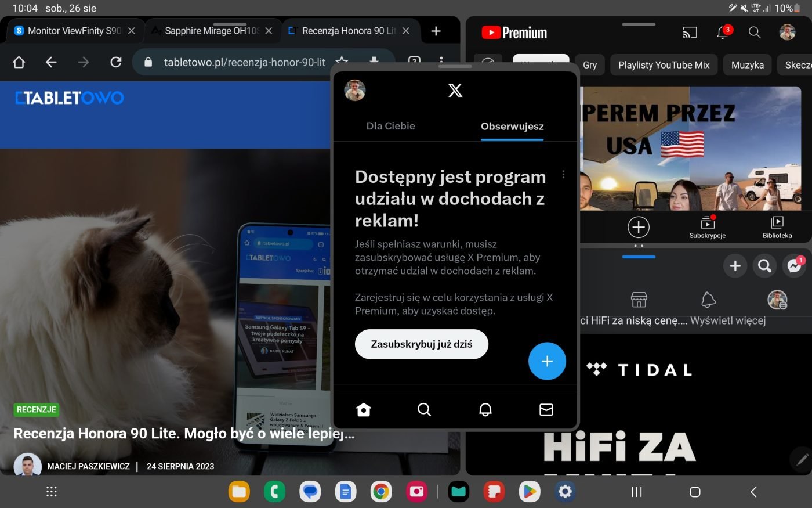812x508 pixels.
Task: Launch Google Docs from taskbar
Action: pyautogui.click(x=346, y=492)
